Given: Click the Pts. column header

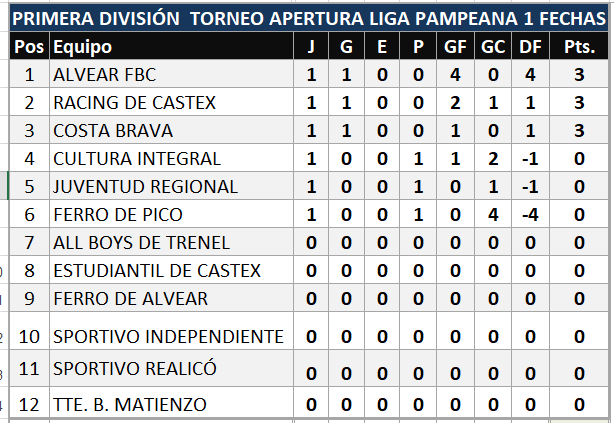Looking at the screenshot, I should click(x=579, y=47).
